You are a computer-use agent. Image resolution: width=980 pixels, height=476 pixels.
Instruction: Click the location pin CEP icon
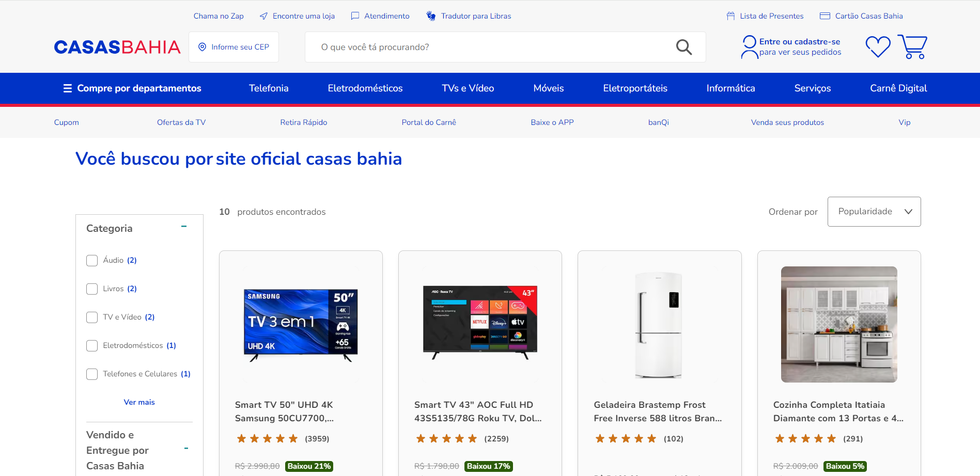203,47
